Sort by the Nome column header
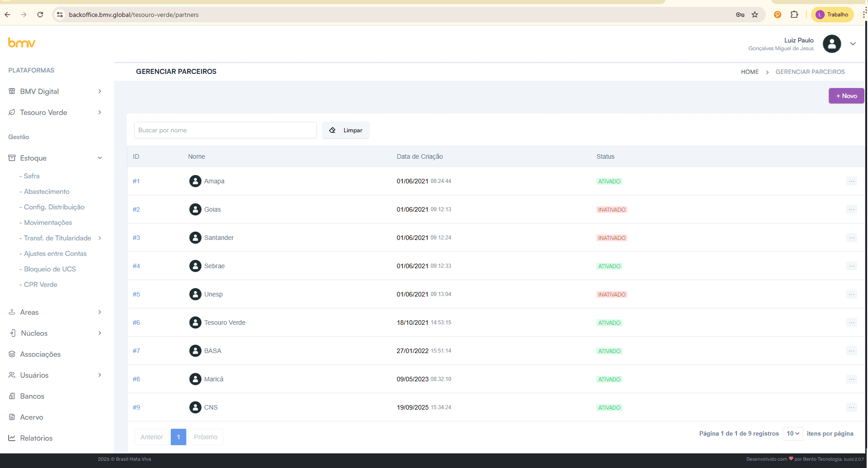The height and width of the screenshot is (468, 868). coord(196,156)
